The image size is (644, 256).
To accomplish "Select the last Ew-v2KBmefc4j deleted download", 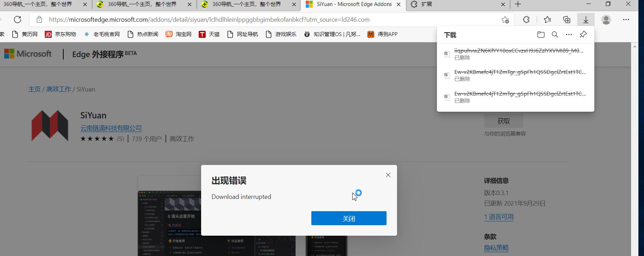I will click(x=515, y=97).
